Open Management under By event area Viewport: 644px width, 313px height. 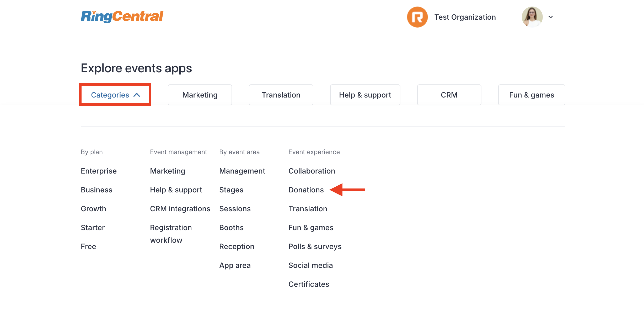click(242, 171)
